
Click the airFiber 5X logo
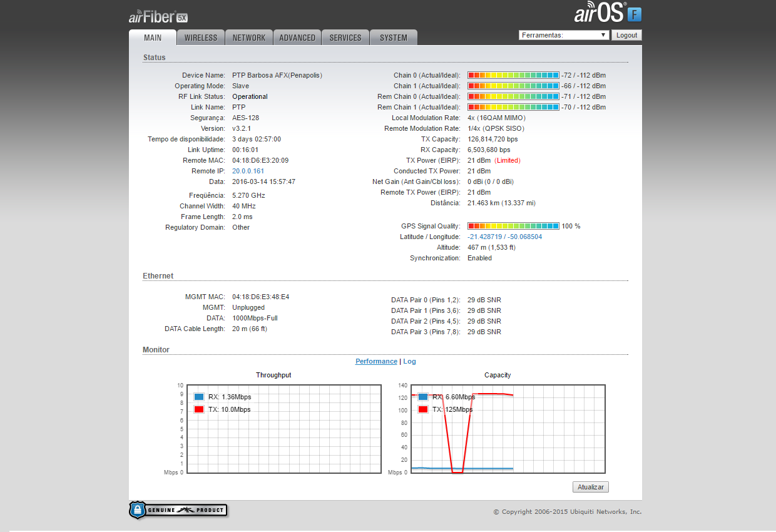(x=158, y=17)
